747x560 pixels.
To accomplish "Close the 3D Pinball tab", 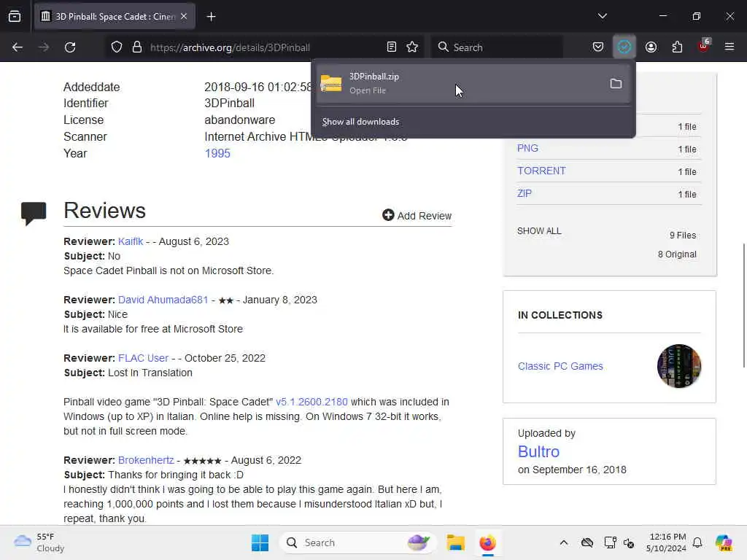I will click(x=184, y=16).
